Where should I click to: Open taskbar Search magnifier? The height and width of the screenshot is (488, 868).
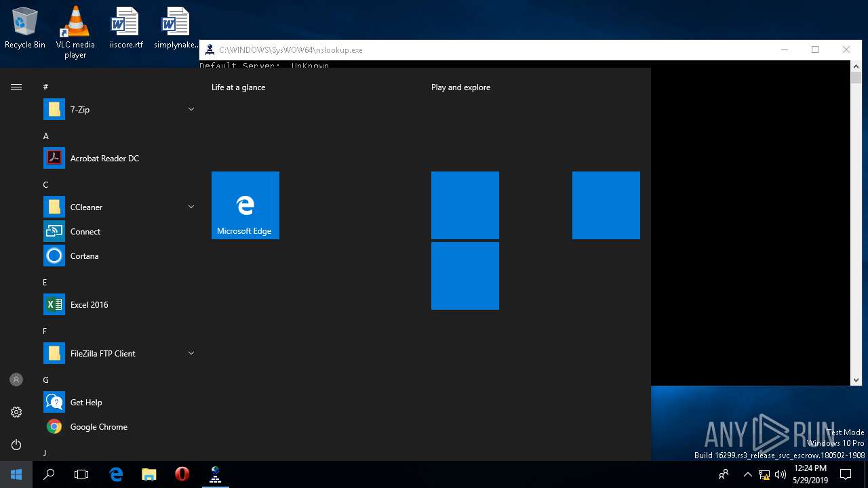point(49,474)
